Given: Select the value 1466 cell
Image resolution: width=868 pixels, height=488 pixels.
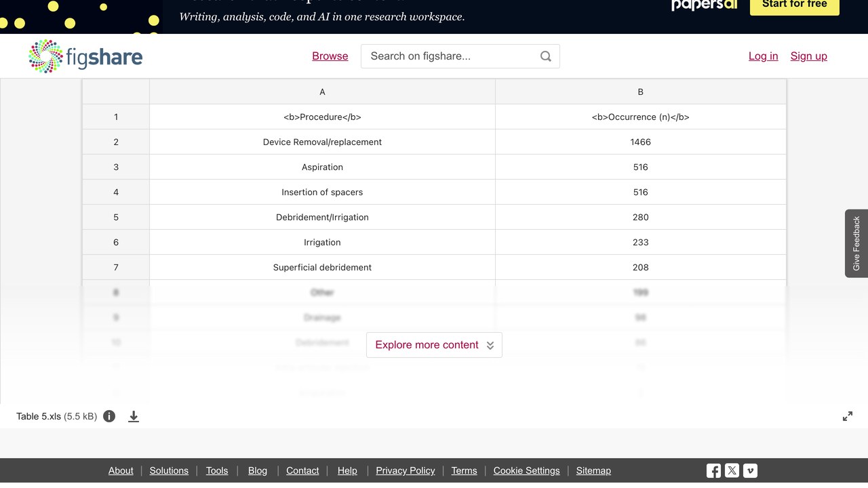Looking at the screenshot, I should pos(641,142).
